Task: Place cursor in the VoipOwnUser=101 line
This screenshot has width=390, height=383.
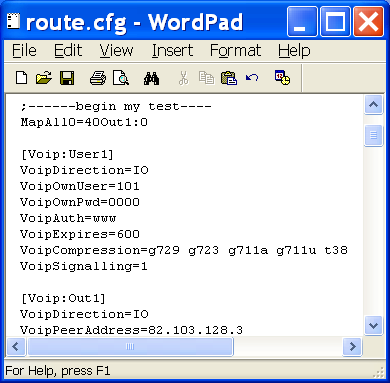Action: [x=80, y=186]
